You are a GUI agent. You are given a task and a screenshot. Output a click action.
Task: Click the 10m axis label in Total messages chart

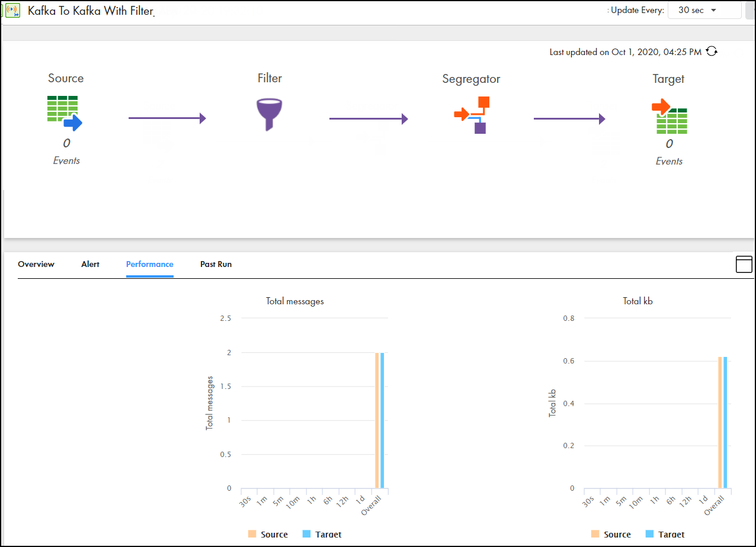[x=294, y=502]
